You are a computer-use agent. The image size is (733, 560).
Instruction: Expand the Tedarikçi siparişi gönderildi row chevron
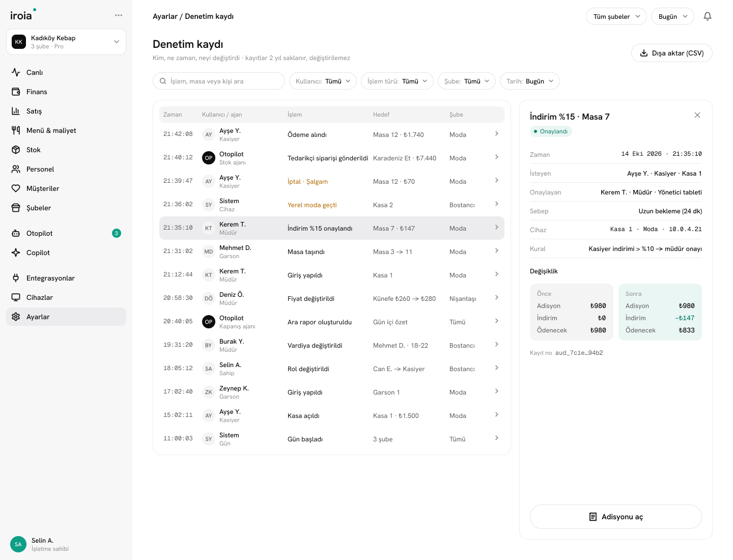[x=497, y=157]
